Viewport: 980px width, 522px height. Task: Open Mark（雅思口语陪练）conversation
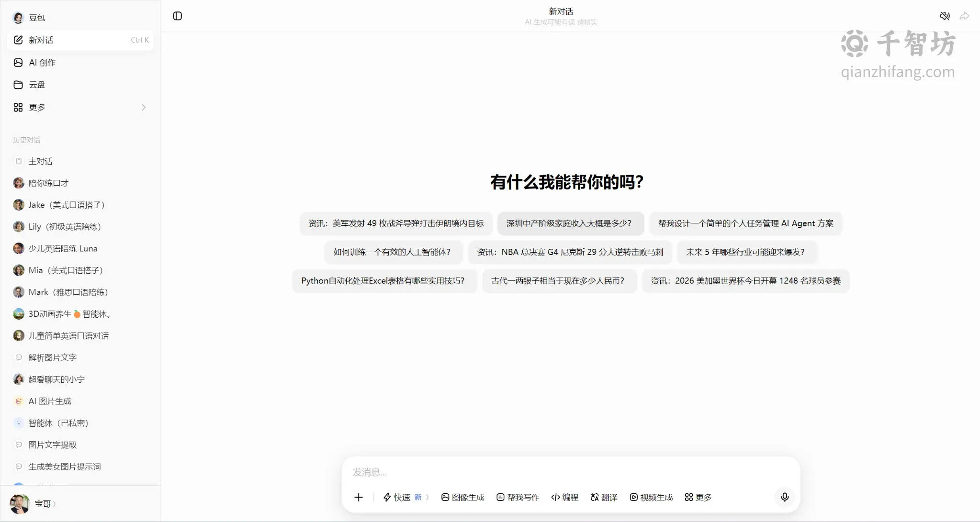pos(80,292)
